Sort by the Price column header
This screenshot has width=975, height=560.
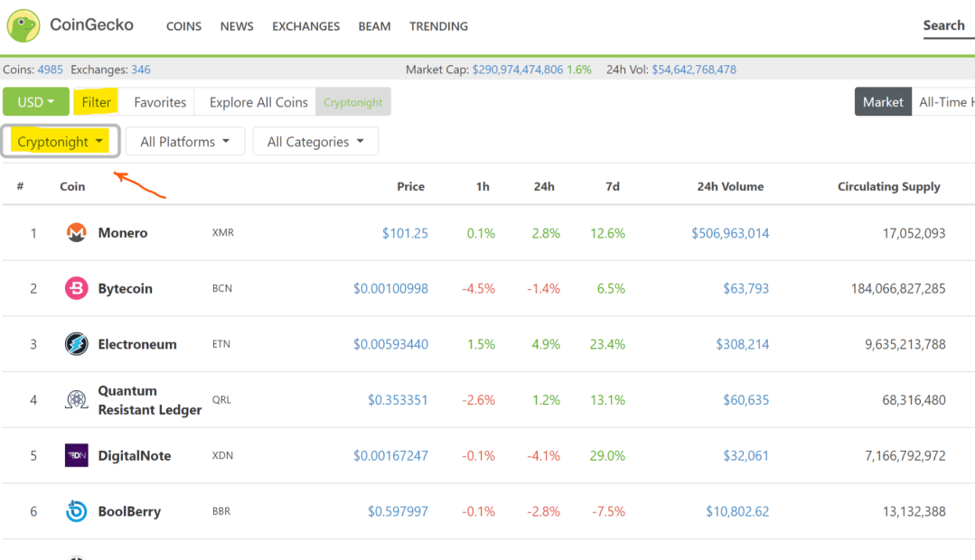410,186
